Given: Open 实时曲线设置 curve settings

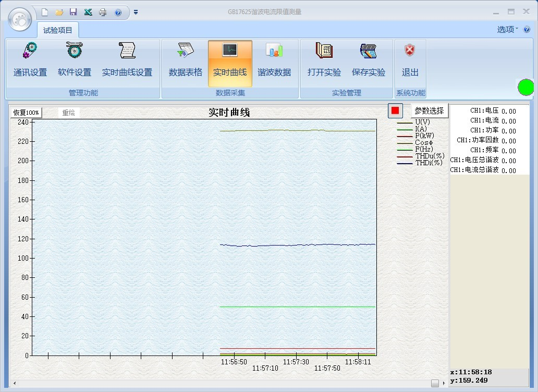Looking at the screenshot, I should 127,62.
